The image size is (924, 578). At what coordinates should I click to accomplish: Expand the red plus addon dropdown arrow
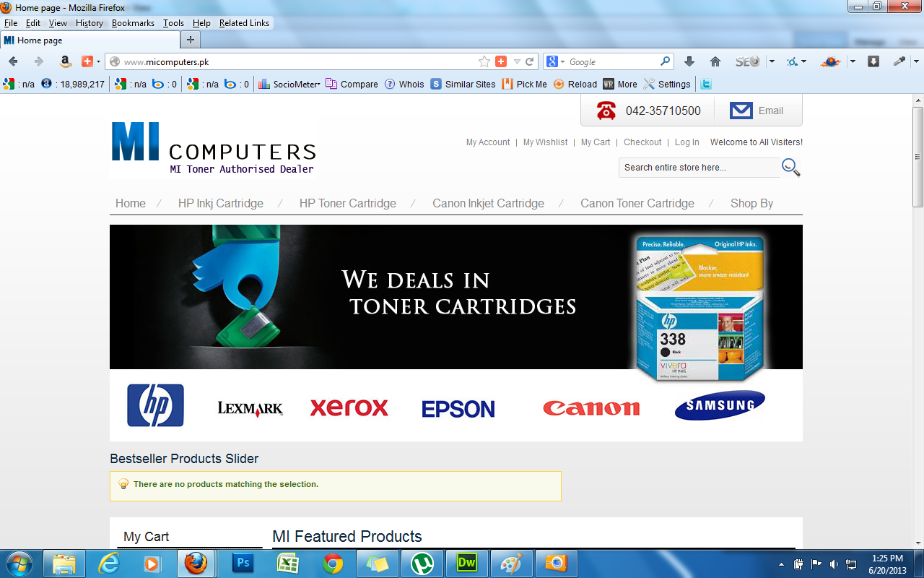(x=98, y=61)
